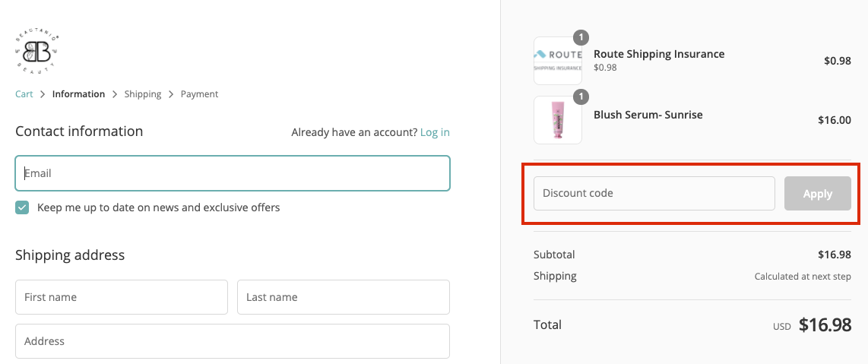This screenshot has width=868, height=364.
Task: Click into the Discount code field
Action: point(654,193)
